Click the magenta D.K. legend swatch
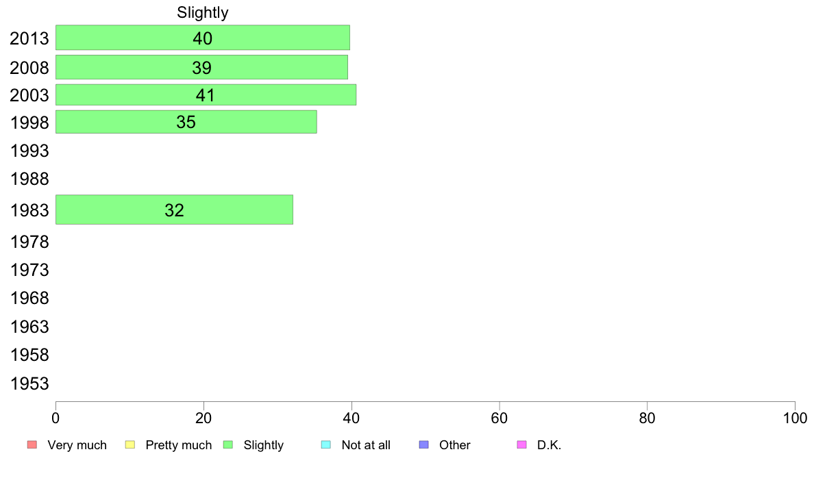The height and width of the screenshot is (504, 814). point(521,445)
